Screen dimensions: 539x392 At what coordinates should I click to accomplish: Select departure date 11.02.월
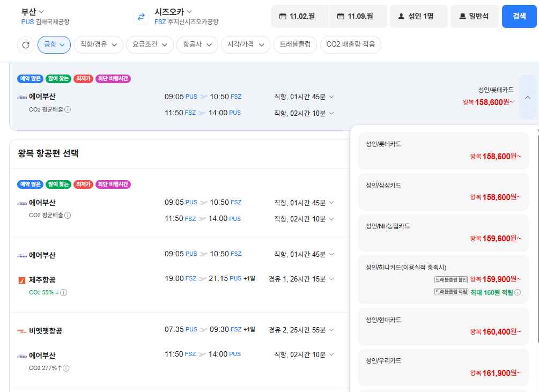pyautogui.click(x=299, y=16)
